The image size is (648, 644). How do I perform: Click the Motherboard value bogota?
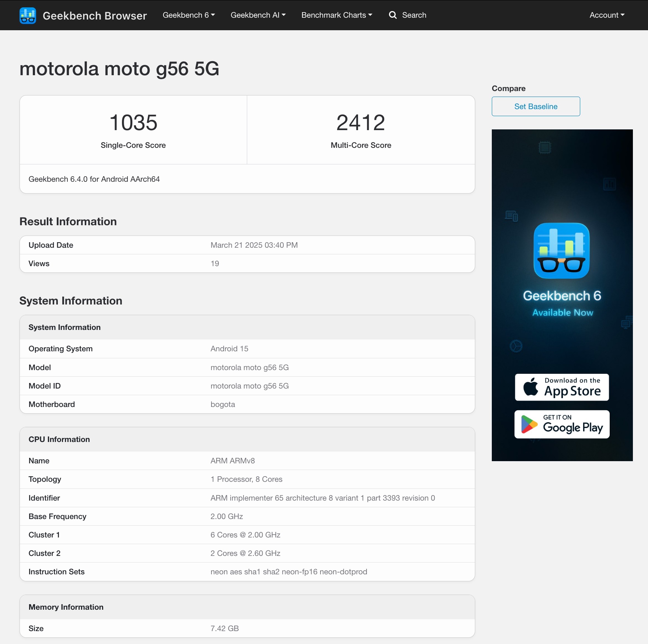tap(223, 404)
